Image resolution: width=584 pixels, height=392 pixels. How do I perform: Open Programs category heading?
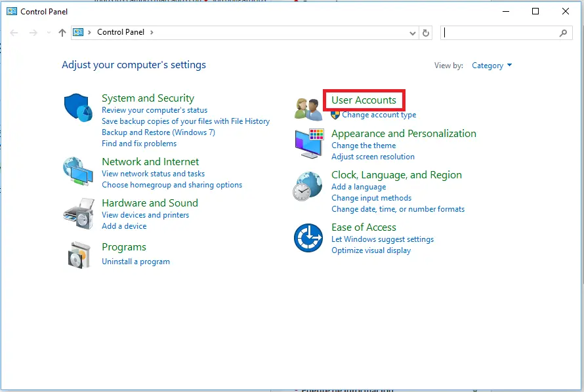coord(123,247)
